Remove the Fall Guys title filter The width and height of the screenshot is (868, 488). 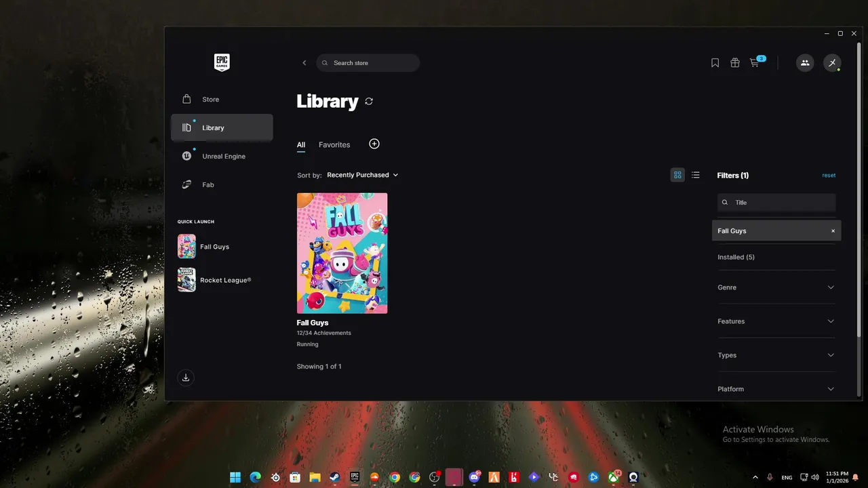point(833,231)
